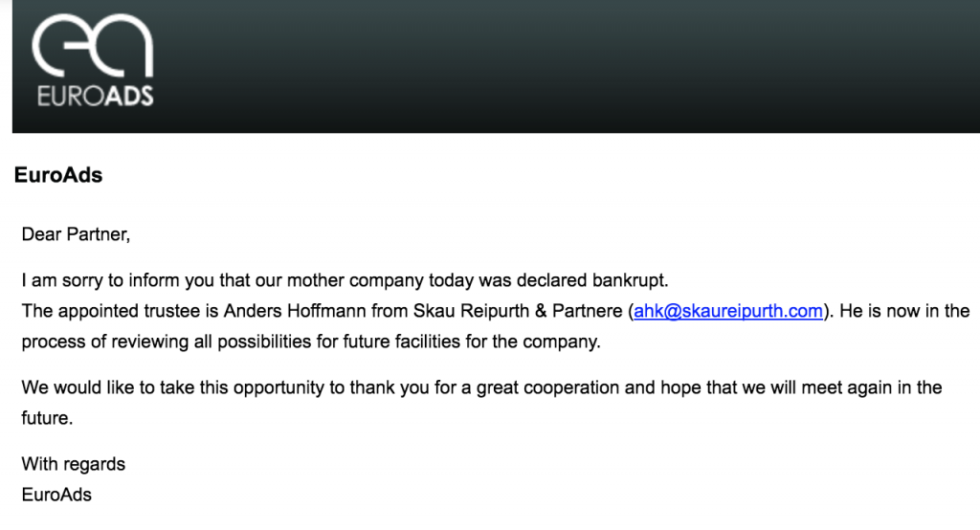This screenshot has width=980, height=530.
Task: Click the Dear Partner greeting line
Action: (x=76, y=234)
